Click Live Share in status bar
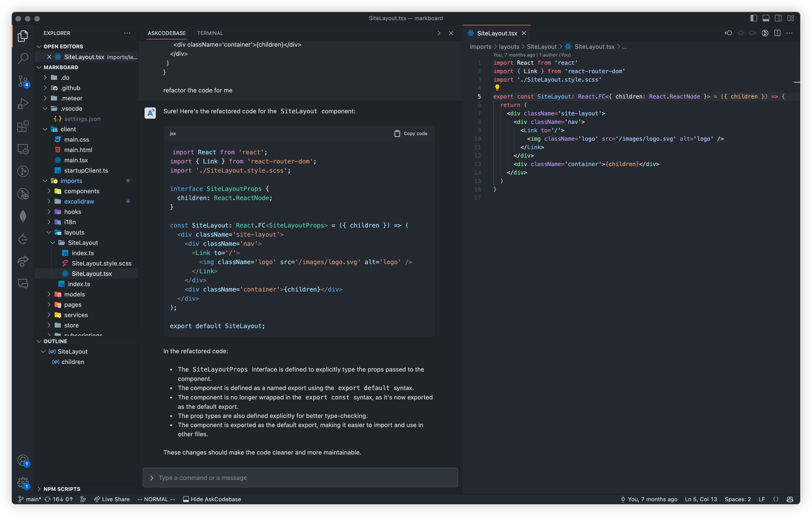 112,499
